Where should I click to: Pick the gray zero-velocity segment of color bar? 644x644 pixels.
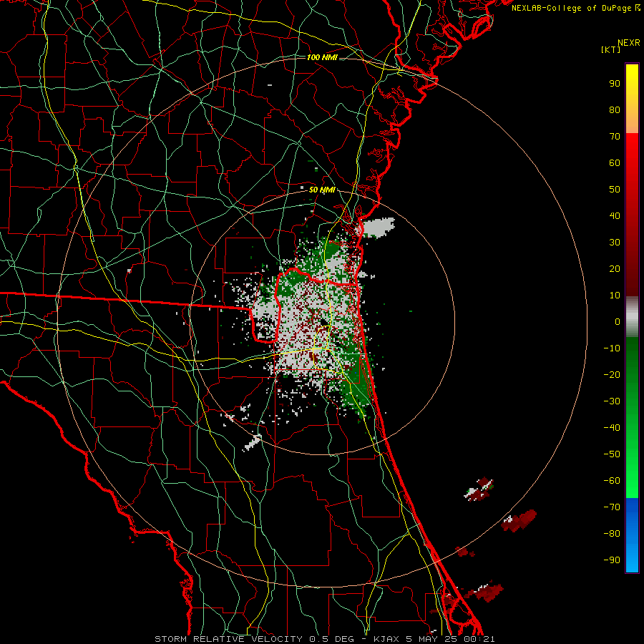point(632,317)
